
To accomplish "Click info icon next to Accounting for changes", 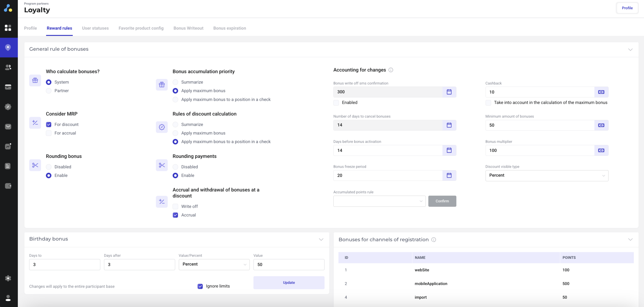I will point(391,70).
